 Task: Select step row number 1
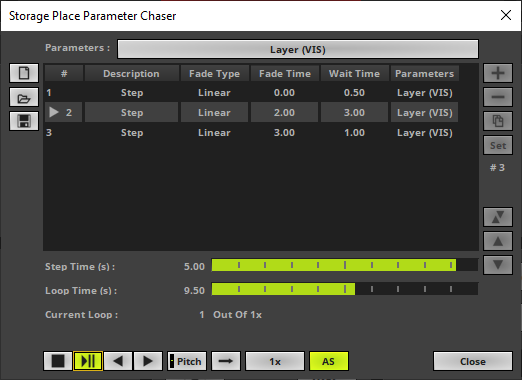pos(251,93)
